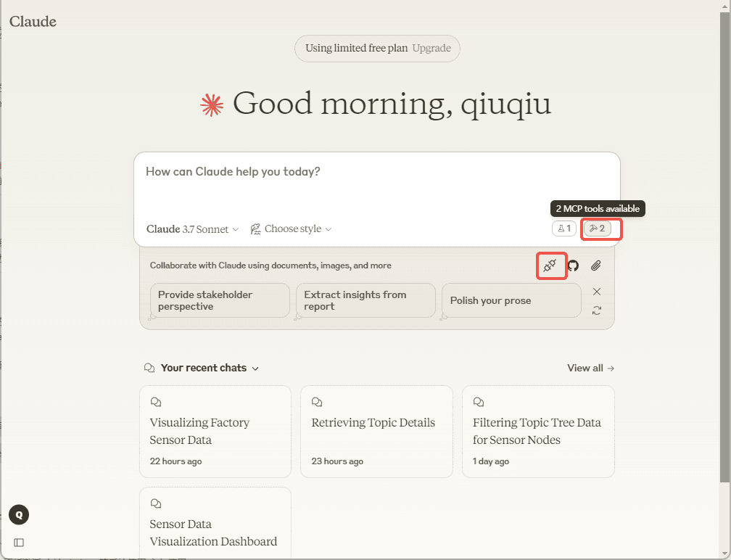Click the plug connector icon
This screenshot has height=560, width=731.
[x=550, y=265]
